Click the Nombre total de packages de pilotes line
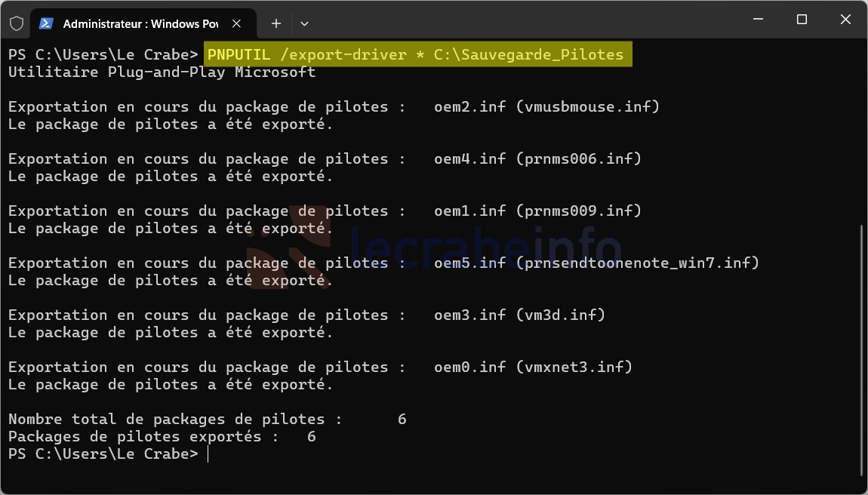 point(207,419)
